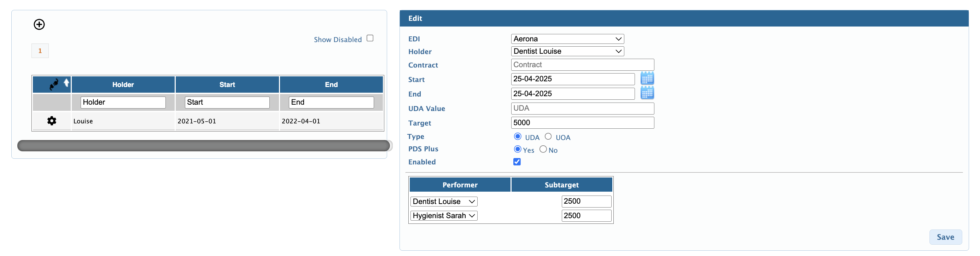The image size is (980, 256).
Task: Click the Subtarget column header
Action: (x=561, y=185)
